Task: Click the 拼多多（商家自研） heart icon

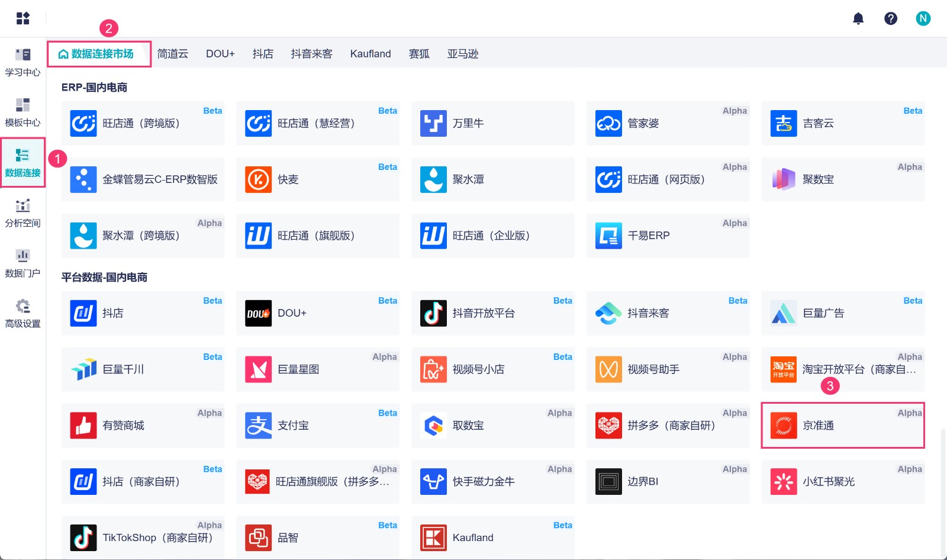Action: 608,426
